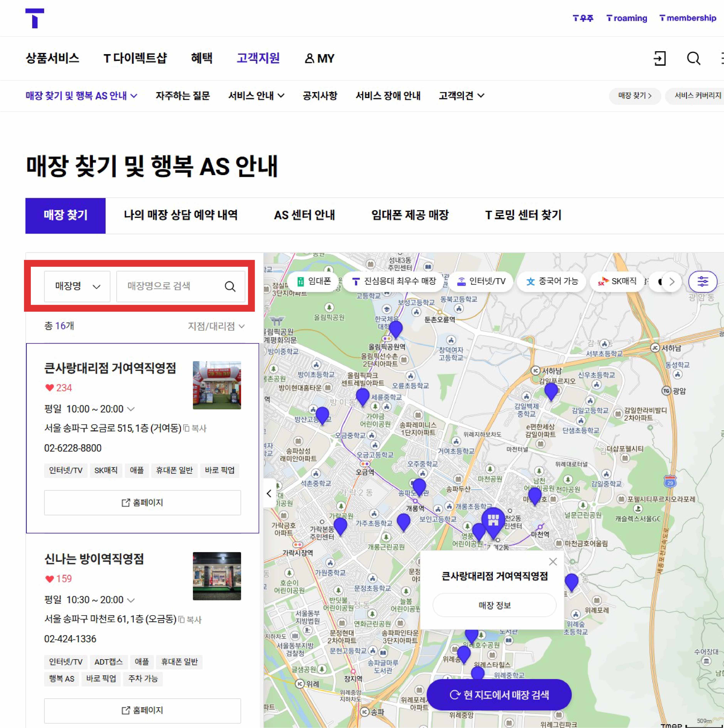Click 현 지도에서 매장 검색 button
The width and height of the screenshot is (724, 728).
(499, 694)
